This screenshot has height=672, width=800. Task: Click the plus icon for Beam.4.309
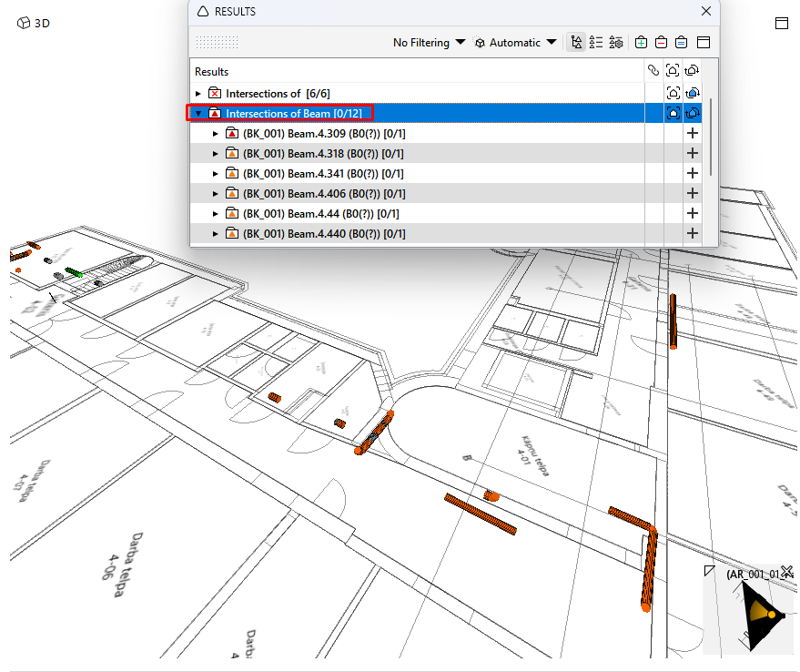pos(693,133)
